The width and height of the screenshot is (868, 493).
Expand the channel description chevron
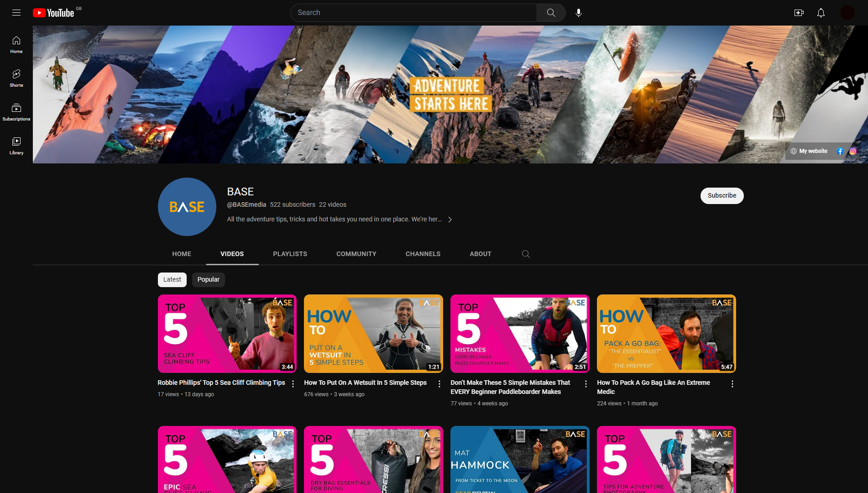[x=450, y=220]
